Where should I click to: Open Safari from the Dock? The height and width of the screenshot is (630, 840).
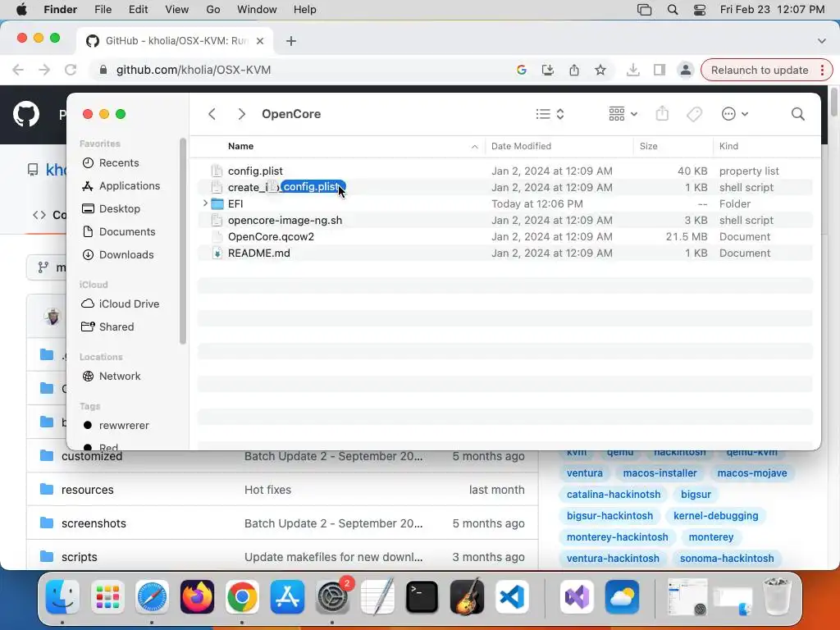coord(152,597)
